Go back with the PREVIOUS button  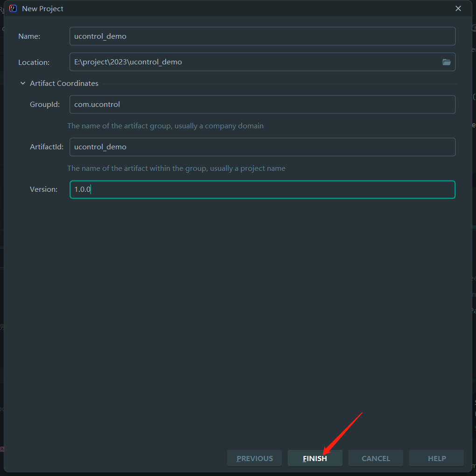(254, 458)
